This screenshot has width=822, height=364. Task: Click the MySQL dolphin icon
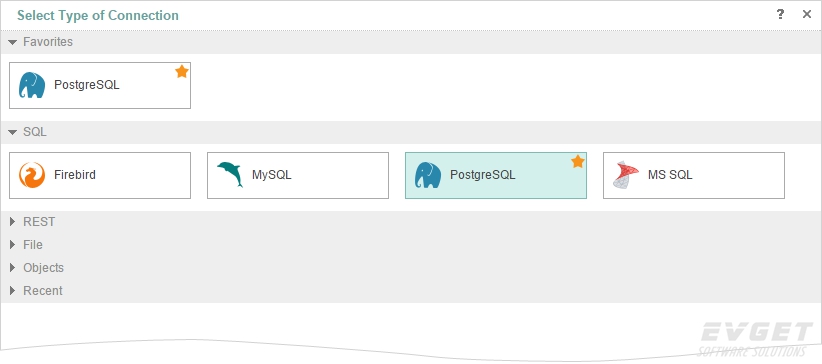point(230,175)
